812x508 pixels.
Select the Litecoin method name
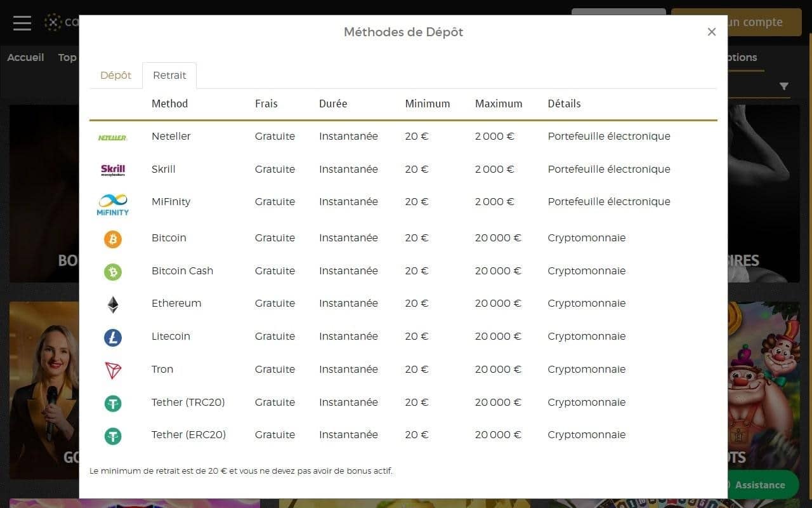pos(171,336)
